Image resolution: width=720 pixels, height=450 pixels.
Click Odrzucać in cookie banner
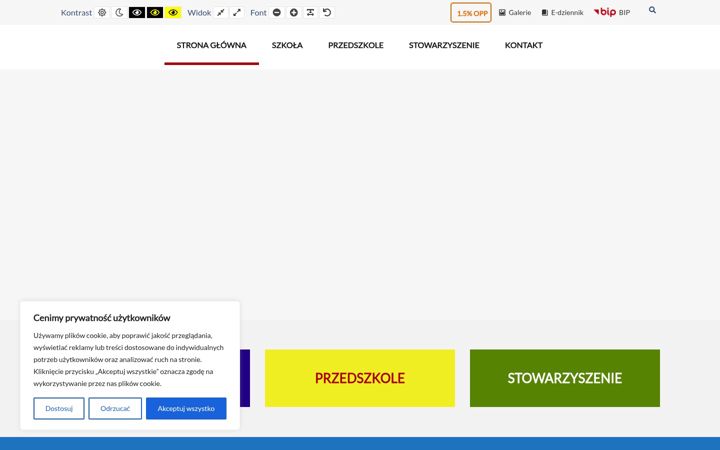(115, 408)
